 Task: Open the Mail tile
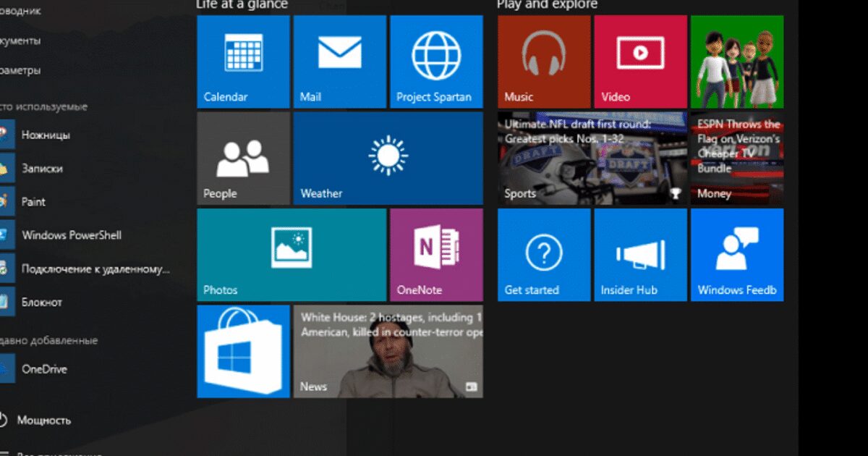coord(340,62)
